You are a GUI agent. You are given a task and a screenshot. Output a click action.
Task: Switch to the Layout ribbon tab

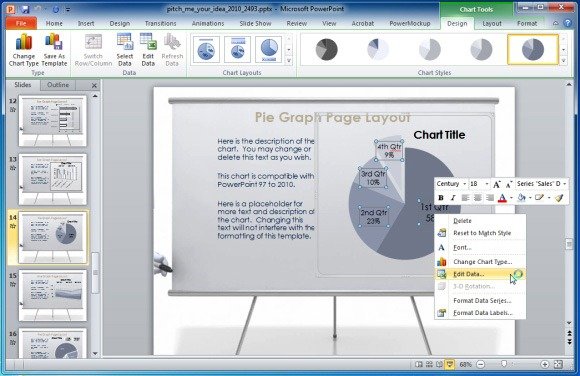pyautogui.click(x=492, y=23)
